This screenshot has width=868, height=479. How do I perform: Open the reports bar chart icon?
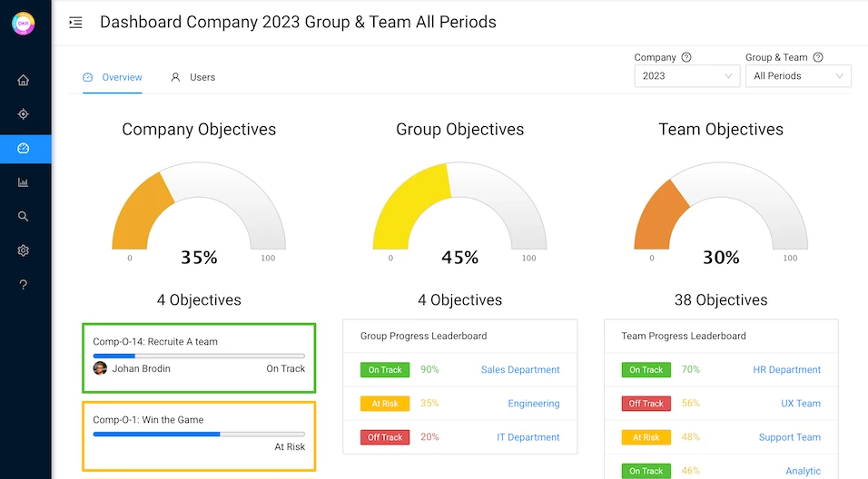click(x=23, y=182)
